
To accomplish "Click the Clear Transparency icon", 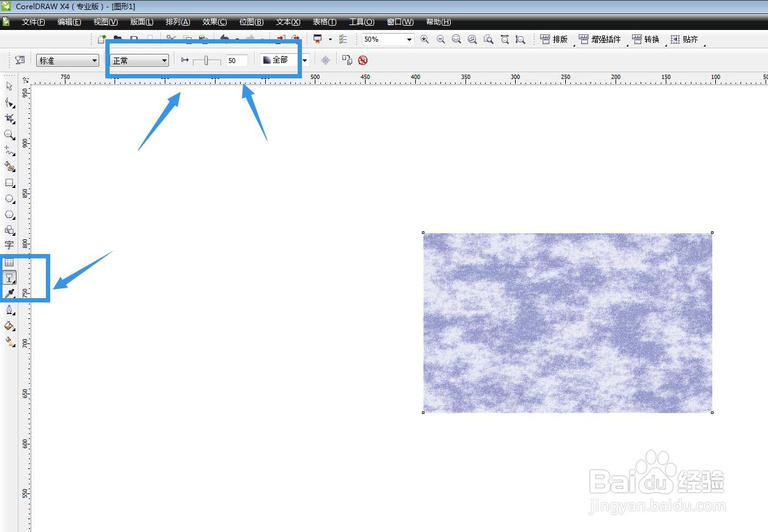I will point(363,60).
